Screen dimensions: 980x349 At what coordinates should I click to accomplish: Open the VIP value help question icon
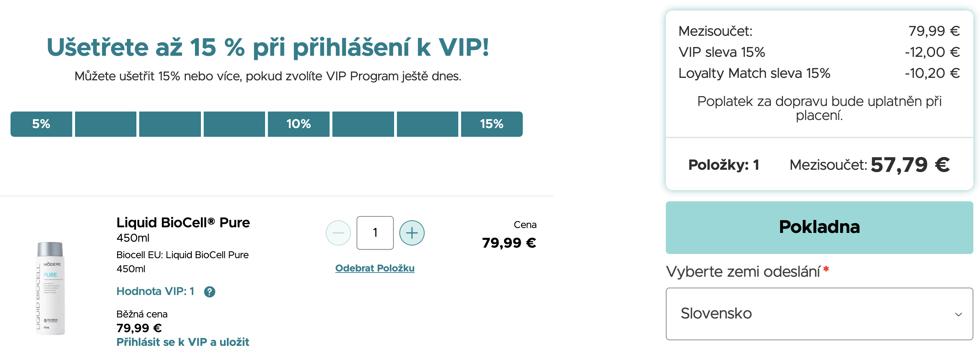pyautogui.click(x=210, y=291)
